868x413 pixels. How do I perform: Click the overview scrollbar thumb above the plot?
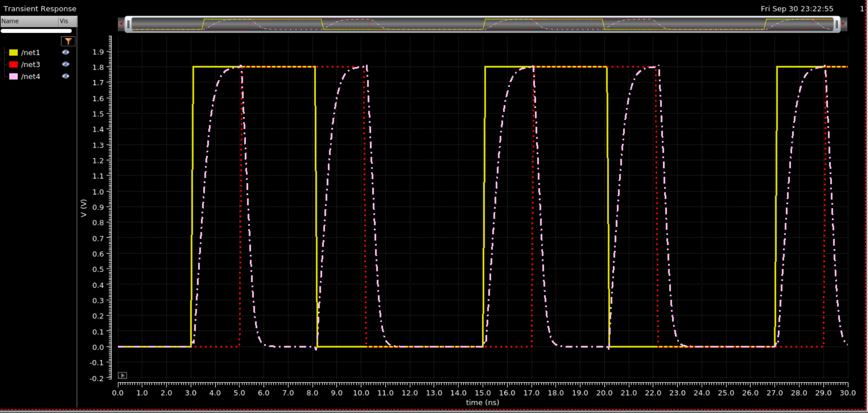(482, 24)
